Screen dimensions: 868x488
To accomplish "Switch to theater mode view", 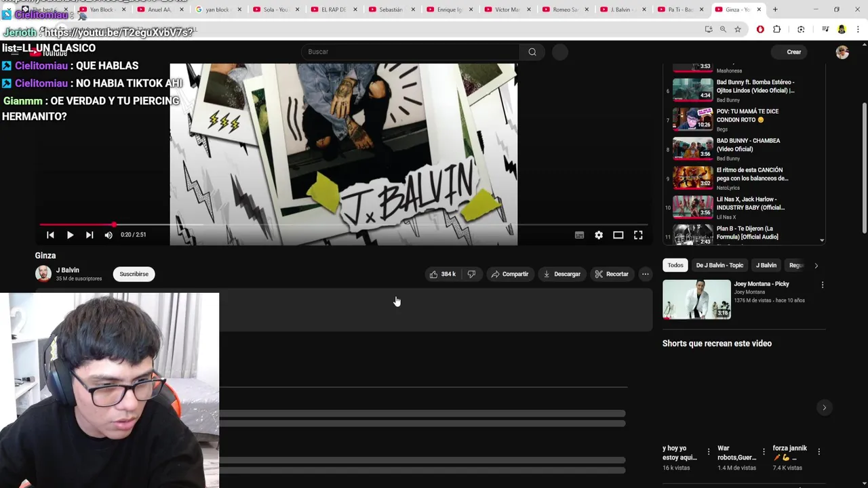I will pyautogui.click(x=618, y=235).
